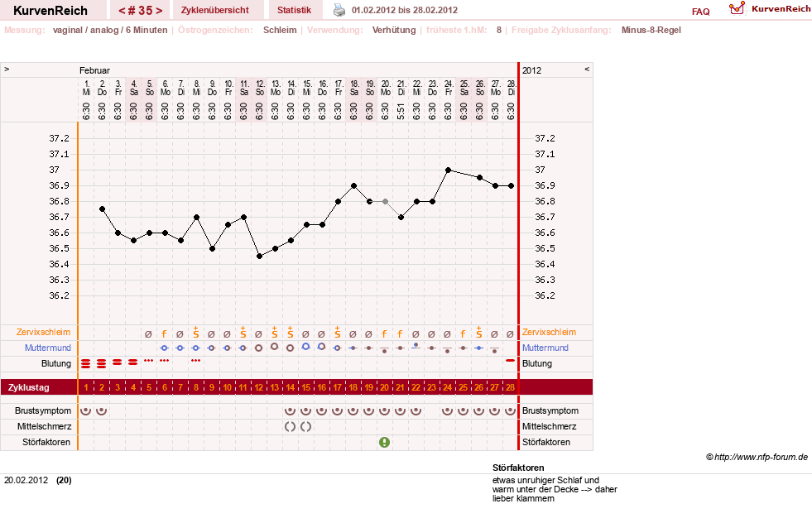Click the right Störfaktoren row label
This screenshot has height=523, width=812.
pyautogui.click(x=545, y=442)
